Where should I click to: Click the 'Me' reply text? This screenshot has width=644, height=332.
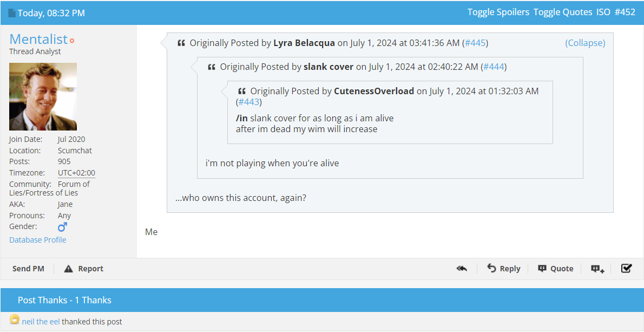point(151,232)
